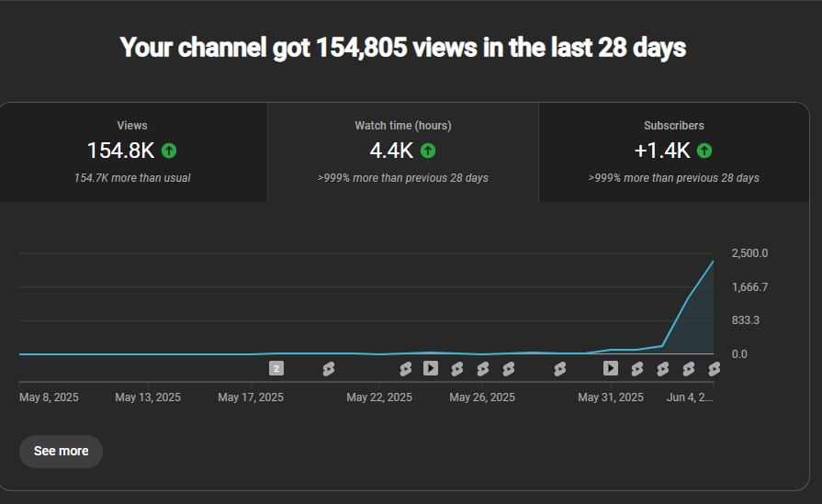Click the truncated 'Jun 4, 2...' date label
This screenshot has height=504, width=822.
coord(690,398)
